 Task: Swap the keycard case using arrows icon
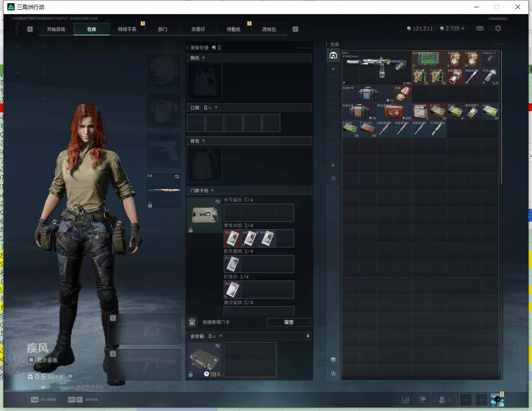(217, 202)
